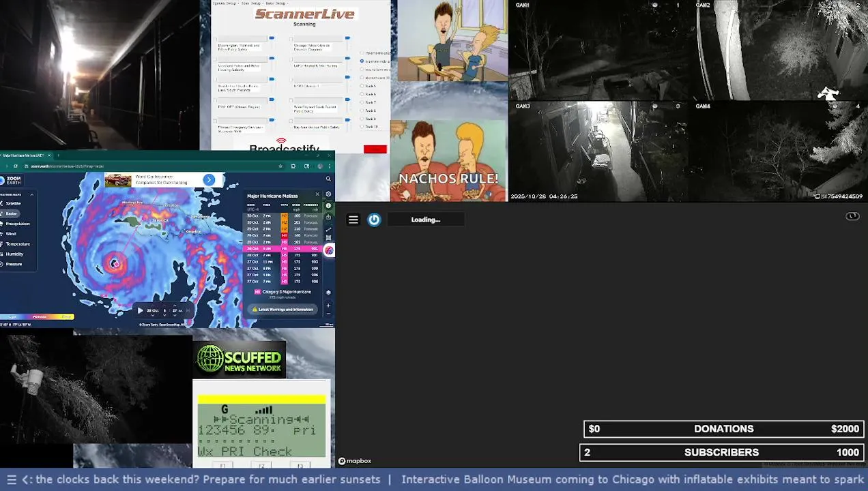The image size is (868, 491).
Task: Reload the Zoom Earth page
Action: tap(15, 166)
